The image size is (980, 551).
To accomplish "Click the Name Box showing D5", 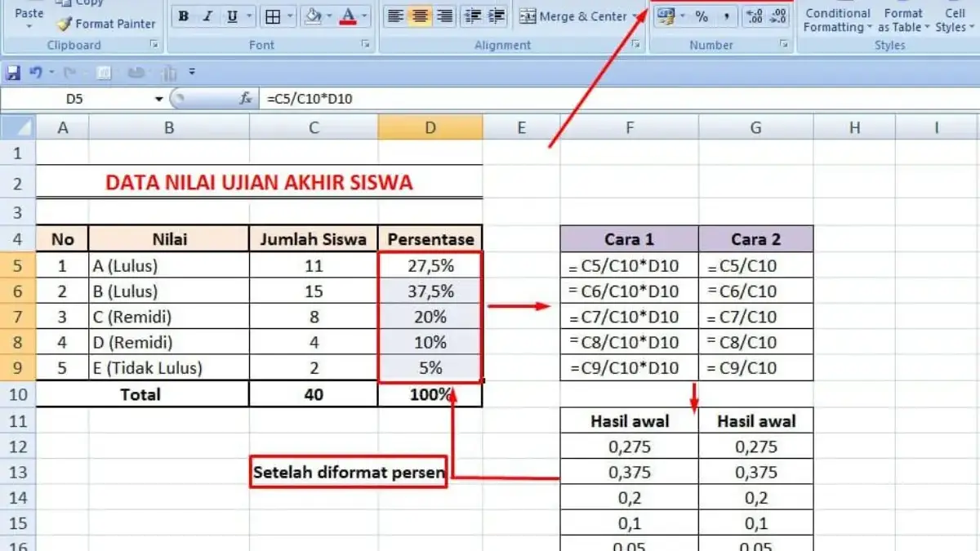I will (x=75, y=99).
